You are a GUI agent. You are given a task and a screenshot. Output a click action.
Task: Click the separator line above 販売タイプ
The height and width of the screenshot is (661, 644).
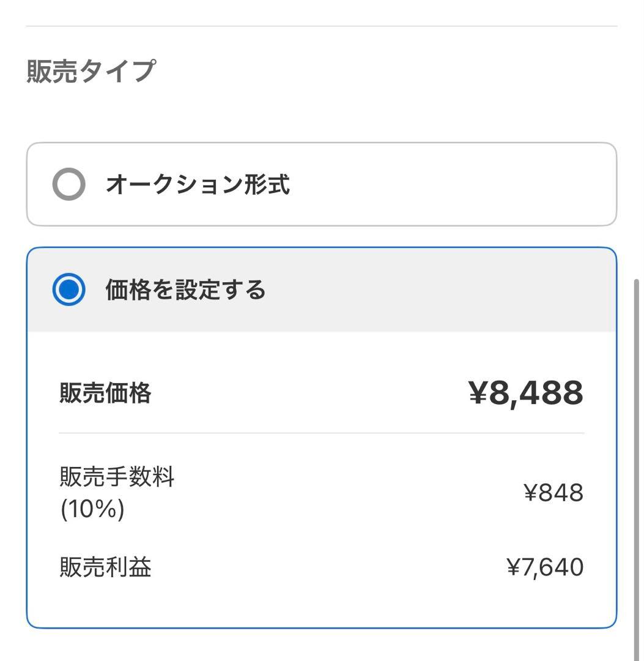(x=321, y=26)
